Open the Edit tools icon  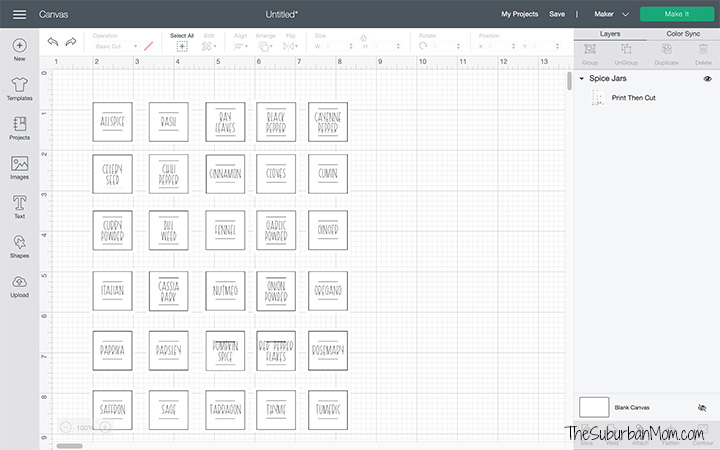point(208,46)
